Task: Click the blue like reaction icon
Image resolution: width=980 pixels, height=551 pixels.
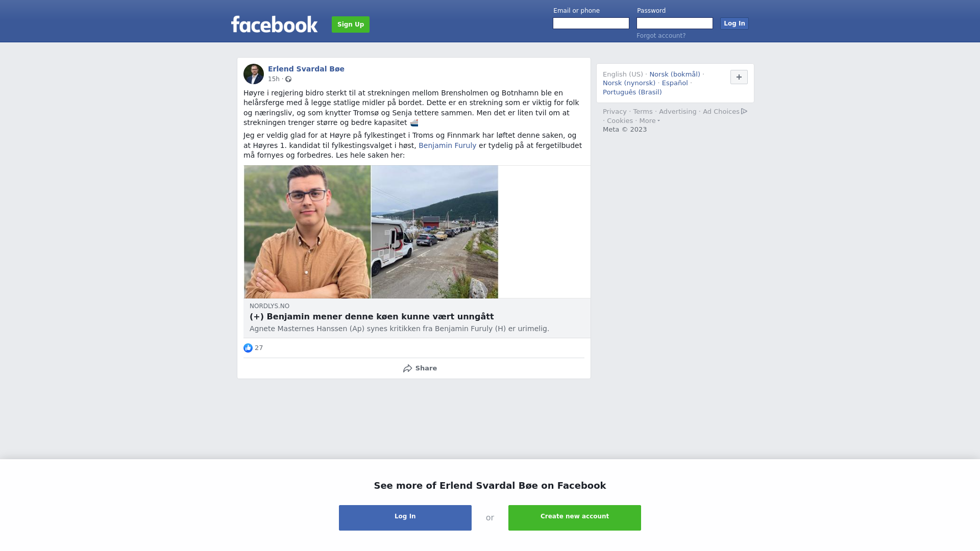Action: (x=248, y=348)
